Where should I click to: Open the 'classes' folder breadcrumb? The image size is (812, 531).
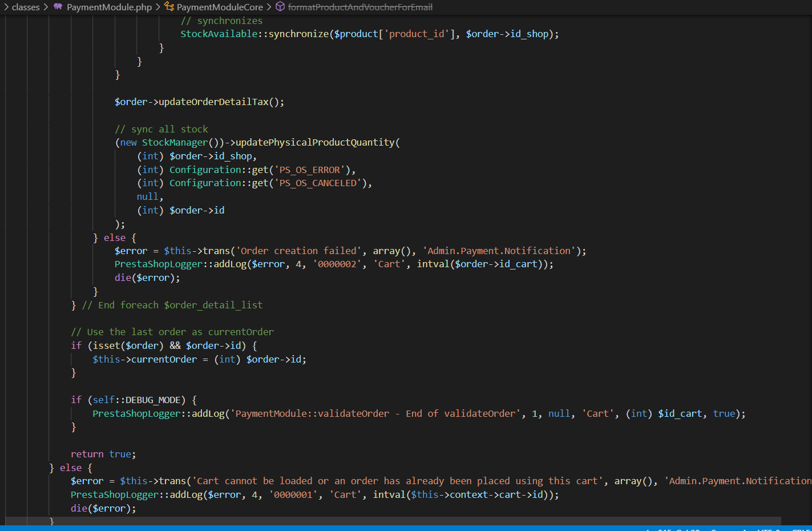pos(26,7)
